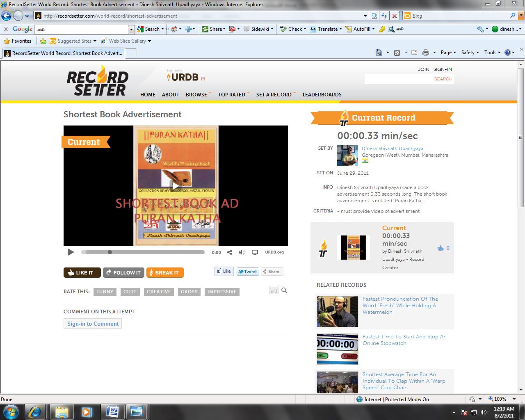
Task: Rate this record as CREATIVE
Action: [x=159, y=292]
